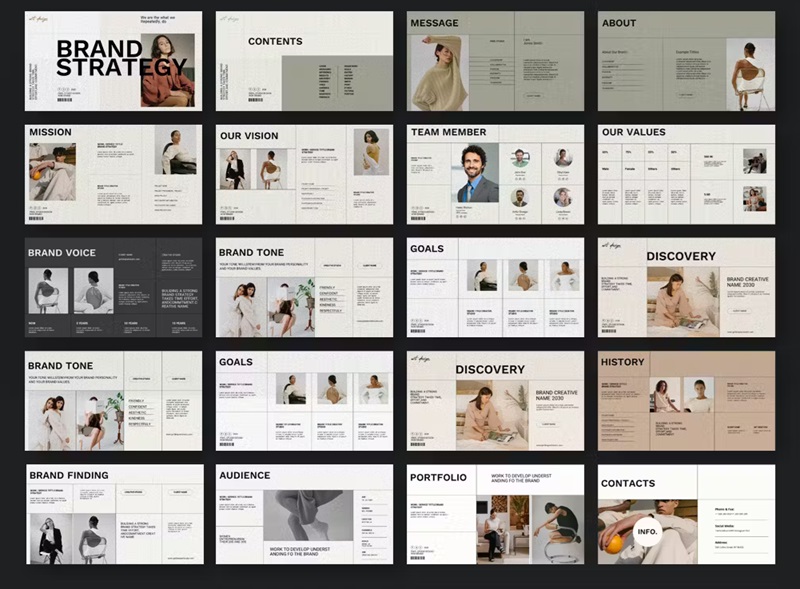Pick the Team Member slide

495,174
